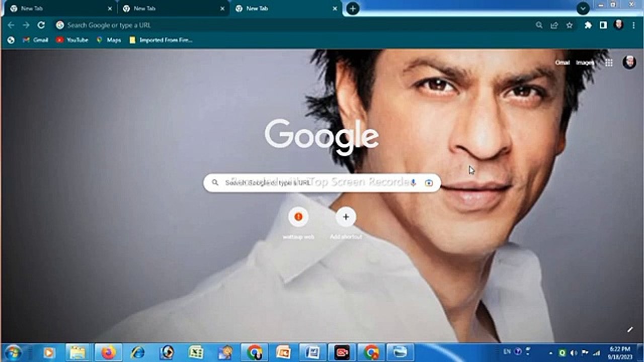Close the third New Tab
This screenshot has height=362, width=644.
pyautogui.click(x=335, y=9)
